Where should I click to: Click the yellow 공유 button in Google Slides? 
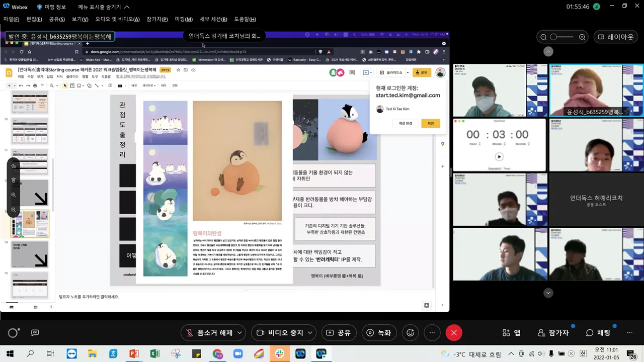tap(422, 72)
